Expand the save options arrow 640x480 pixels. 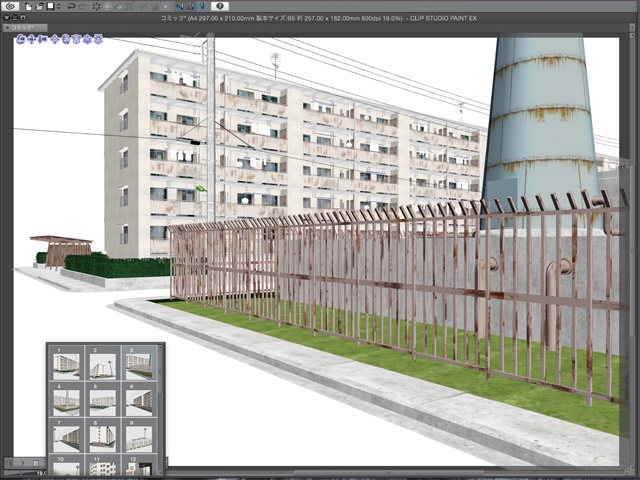(58, 7)
